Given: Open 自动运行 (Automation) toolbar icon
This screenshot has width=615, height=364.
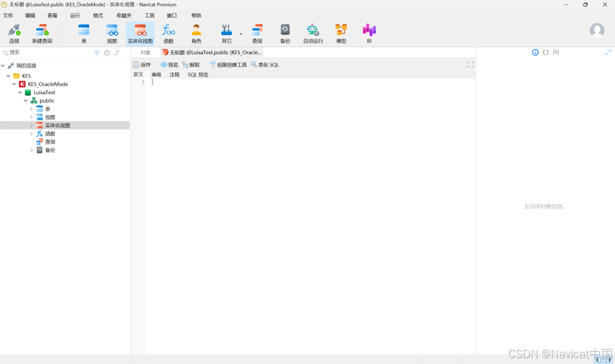Looking at the screenshot, I should point(313,34).
